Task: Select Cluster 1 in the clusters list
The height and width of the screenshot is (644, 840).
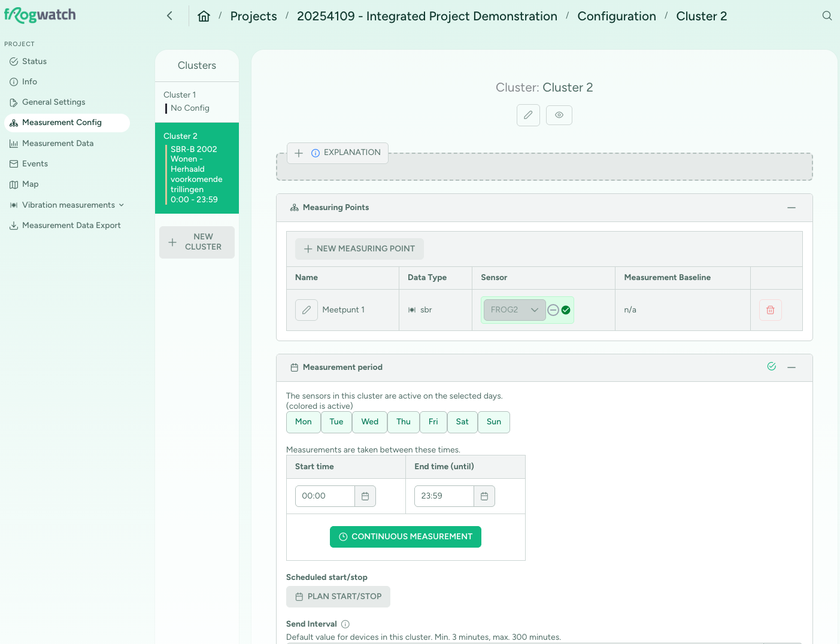Action: tap(197, 102)
